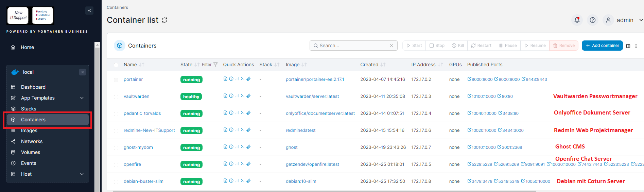Screen dimensions: 644x192
Task: Open the help question mark icon
Action: [x=592, y=20]
